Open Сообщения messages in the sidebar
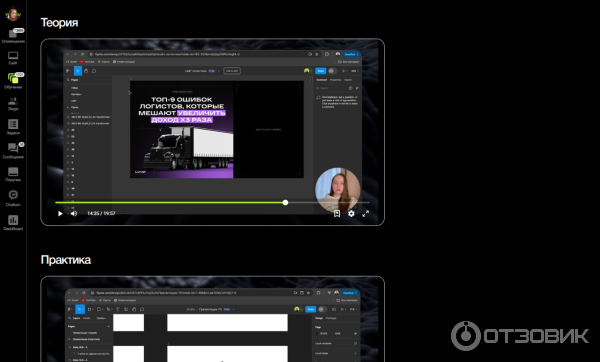 coord(13,150)
